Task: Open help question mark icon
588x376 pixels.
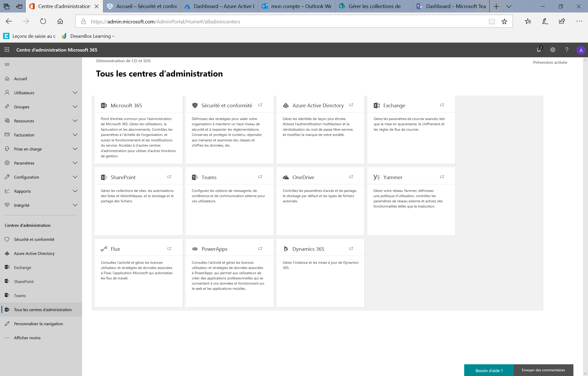Action: [567, 50]
